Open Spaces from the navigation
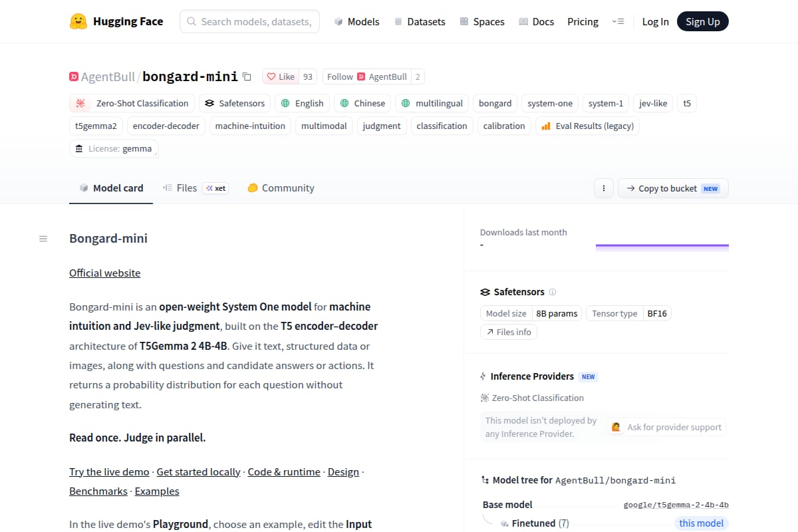Screen dimensions: 798x532 (482, 21)
